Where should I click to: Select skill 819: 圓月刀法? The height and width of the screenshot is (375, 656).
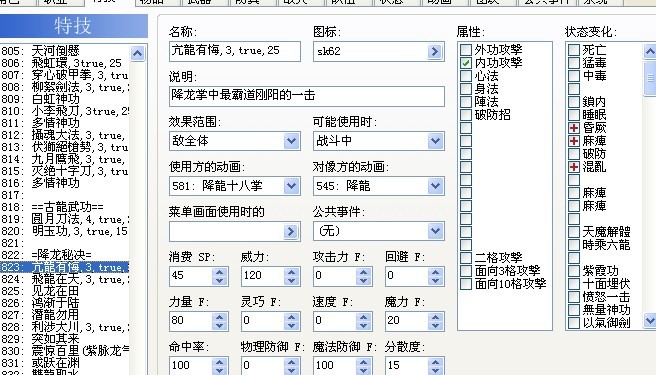tap(65, 219)
